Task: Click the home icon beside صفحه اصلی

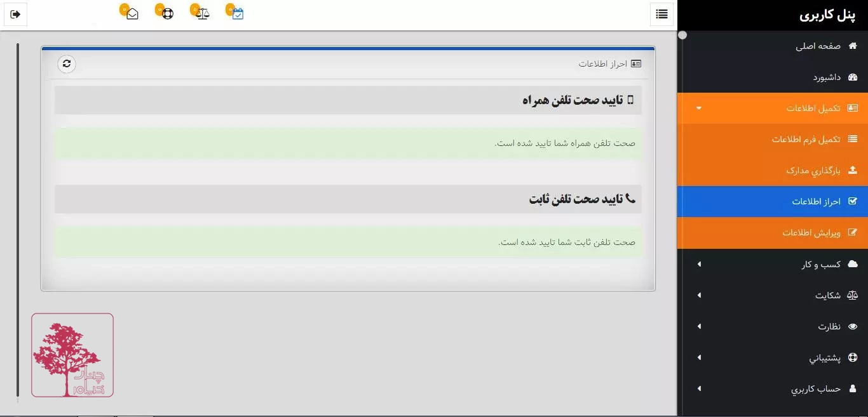Action: (x=853, y=46)
